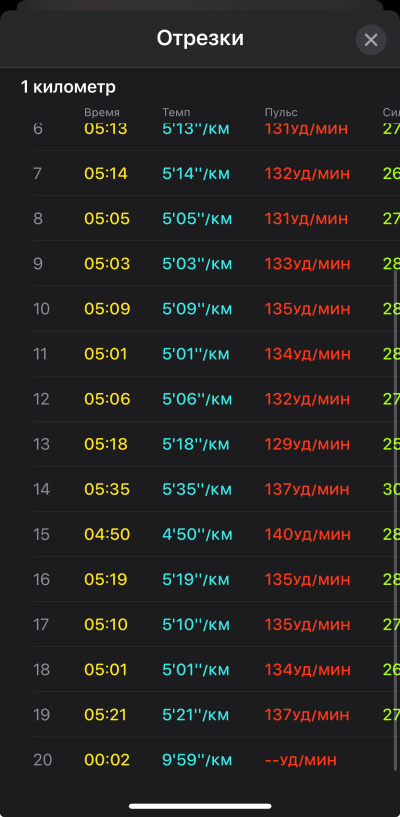Select split 19 pace 5'21''/км
Image resolution: width=400 pixels, height=817 pixels.
[196, 715]
